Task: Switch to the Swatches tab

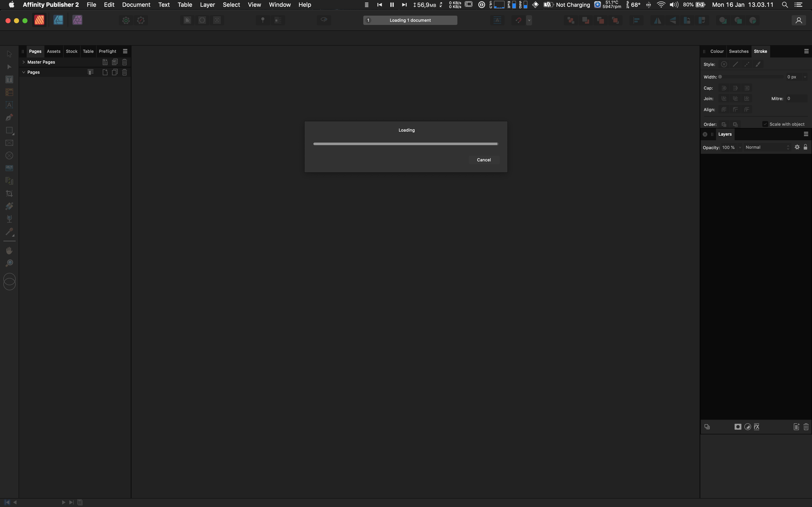Action: point(738,51)
